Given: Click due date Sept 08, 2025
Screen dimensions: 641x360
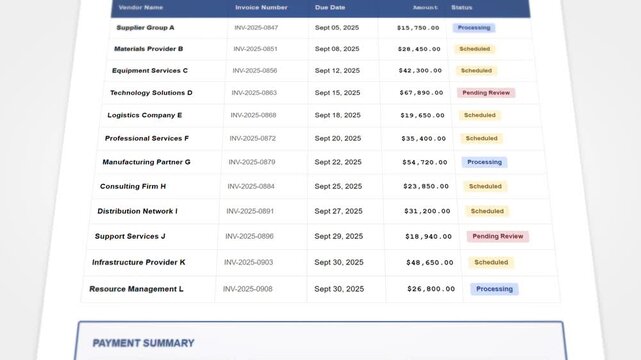Looking at the screenshot, I should pyautogui.click(x=337, y=49).
